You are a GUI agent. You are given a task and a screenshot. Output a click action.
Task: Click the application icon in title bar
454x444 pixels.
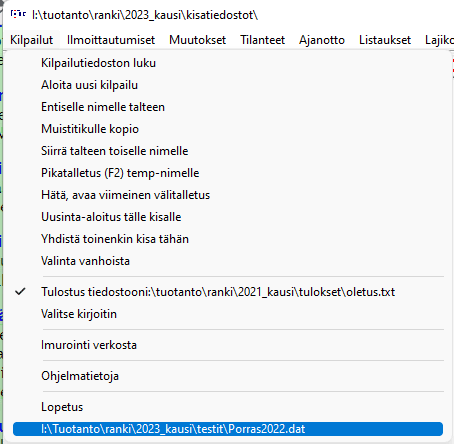(18, 14)
